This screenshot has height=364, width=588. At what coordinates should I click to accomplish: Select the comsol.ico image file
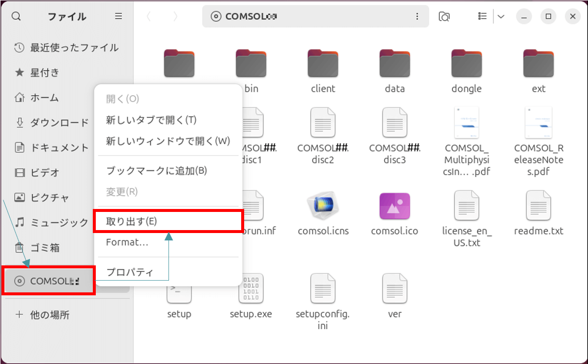click(394, 207)
